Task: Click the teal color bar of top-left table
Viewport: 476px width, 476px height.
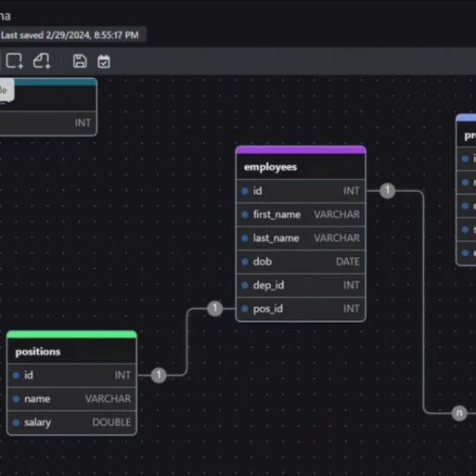Action: tap(55, 82)
